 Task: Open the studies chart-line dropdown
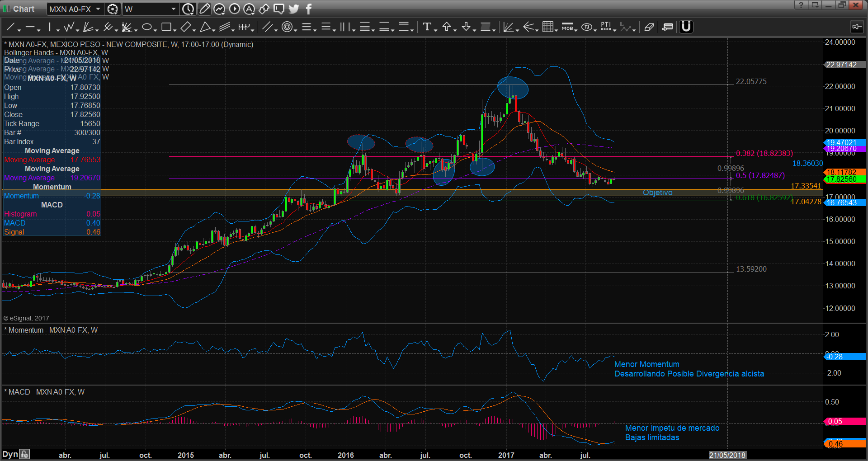click(219, 9)
